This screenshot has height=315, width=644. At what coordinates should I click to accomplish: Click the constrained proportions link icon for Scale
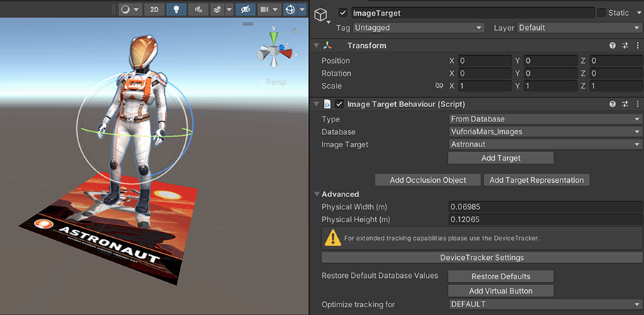(x=439, y=86)
